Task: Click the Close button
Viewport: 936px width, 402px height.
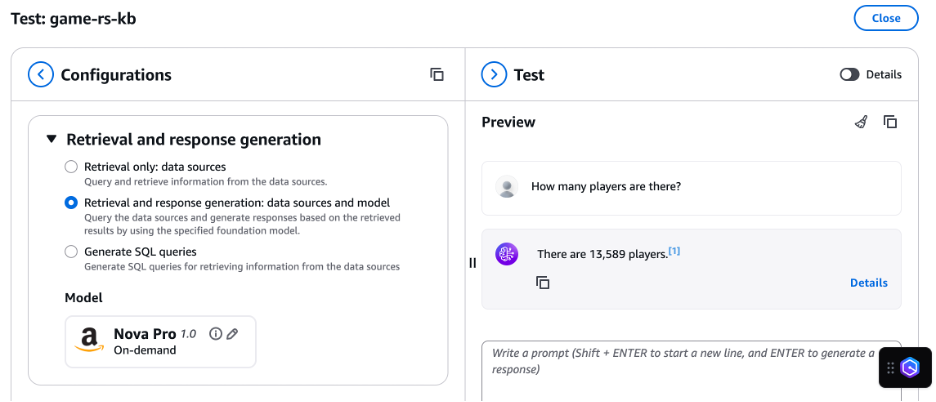Action: (x=886, y=18)
